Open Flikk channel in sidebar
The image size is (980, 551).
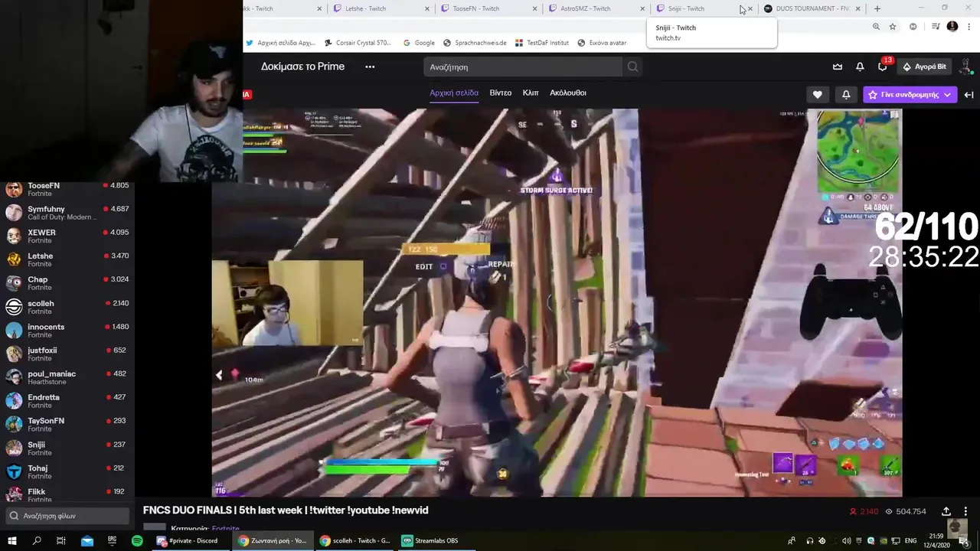pos(67,495)
